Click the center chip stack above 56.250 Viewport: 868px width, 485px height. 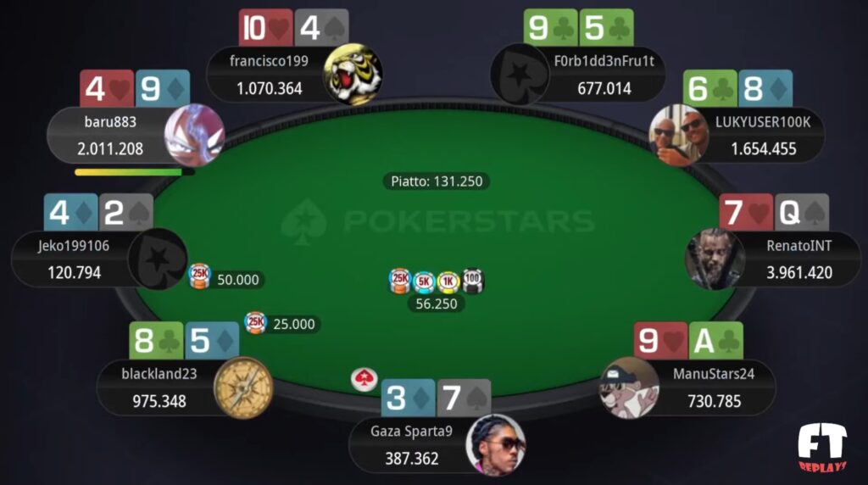click(x=437, y=282)
